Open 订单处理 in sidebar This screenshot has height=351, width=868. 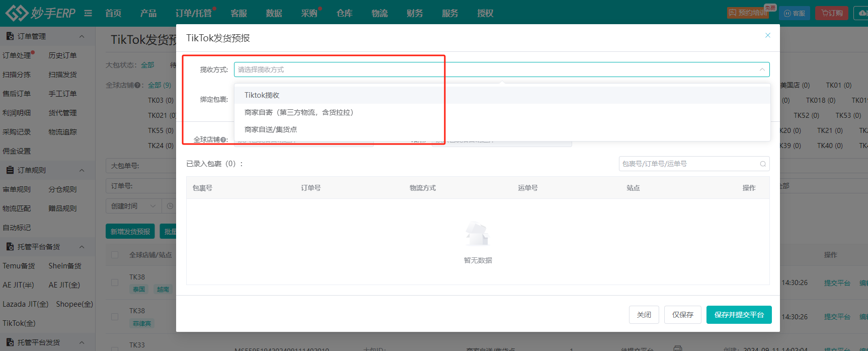(x=17, y=55)
